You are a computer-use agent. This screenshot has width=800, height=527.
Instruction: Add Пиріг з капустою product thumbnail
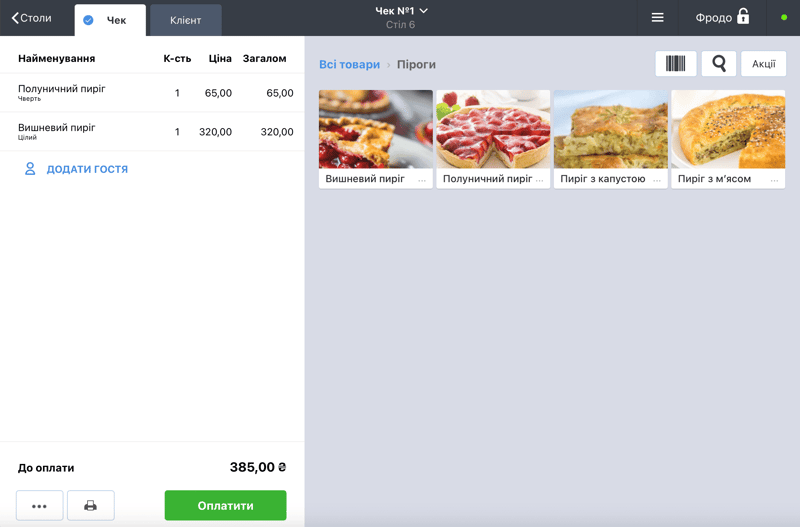point(611,129)
